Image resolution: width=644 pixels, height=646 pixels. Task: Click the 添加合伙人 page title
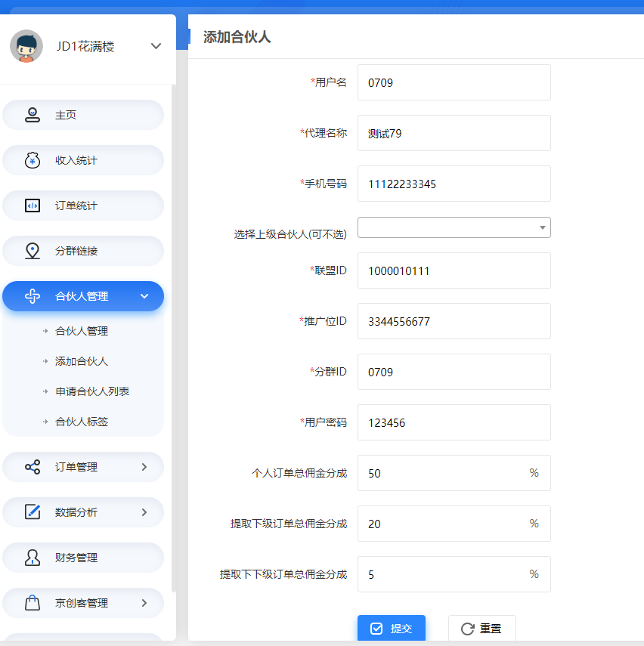(x=237, y=37)
